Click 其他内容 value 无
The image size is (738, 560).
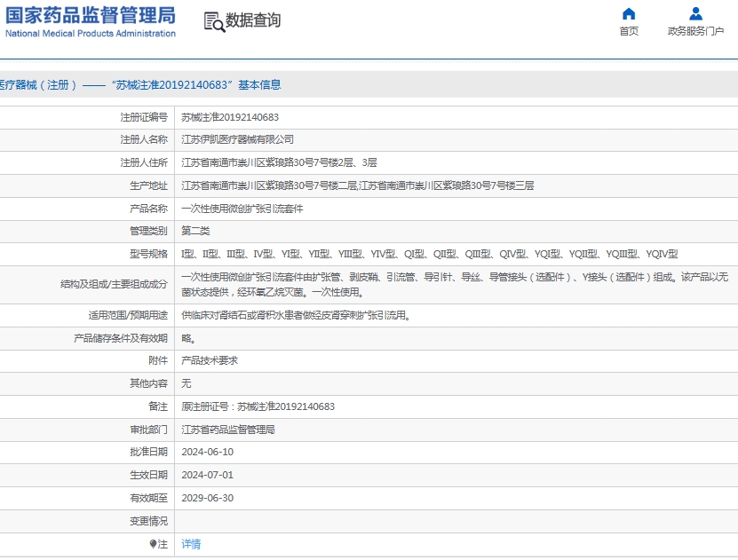(x=186, y=383)
